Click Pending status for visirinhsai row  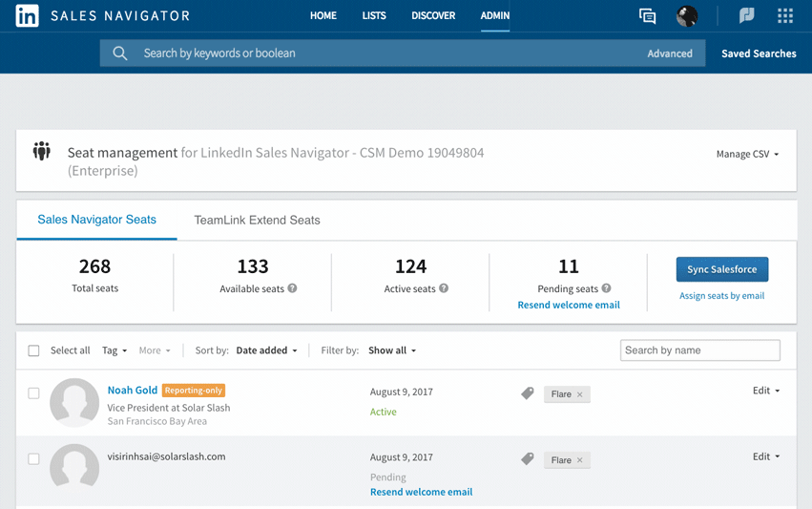(x=388, y=477)
